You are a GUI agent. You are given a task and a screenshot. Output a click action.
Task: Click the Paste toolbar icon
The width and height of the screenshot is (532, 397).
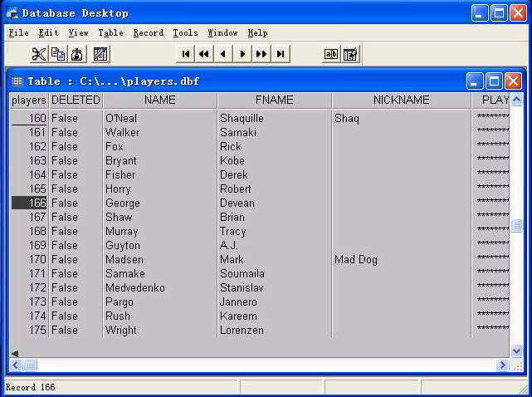[x=77, y=54]
